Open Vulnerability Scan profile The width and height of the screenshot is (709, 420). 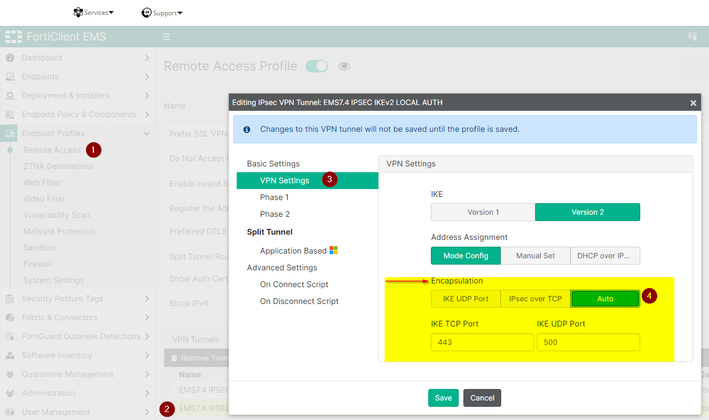[x=57, y=215]
